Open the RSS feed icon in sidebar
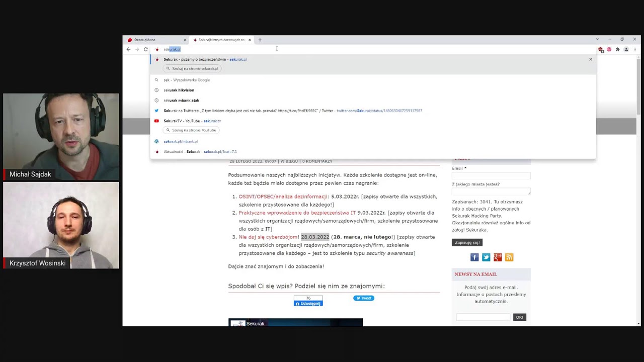The image size is (644, 362). point(509,257)
